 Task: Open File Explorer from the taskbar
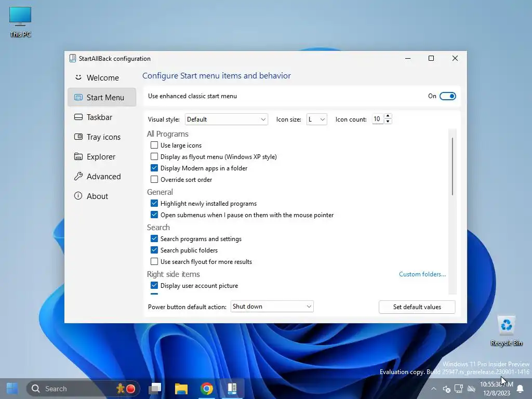(x=181, y=389)
